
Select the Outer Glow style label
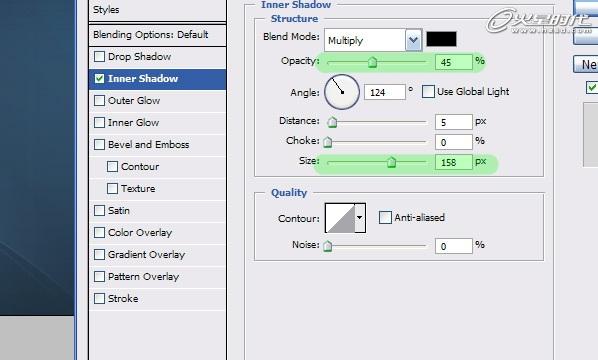[x=134, y=101]
